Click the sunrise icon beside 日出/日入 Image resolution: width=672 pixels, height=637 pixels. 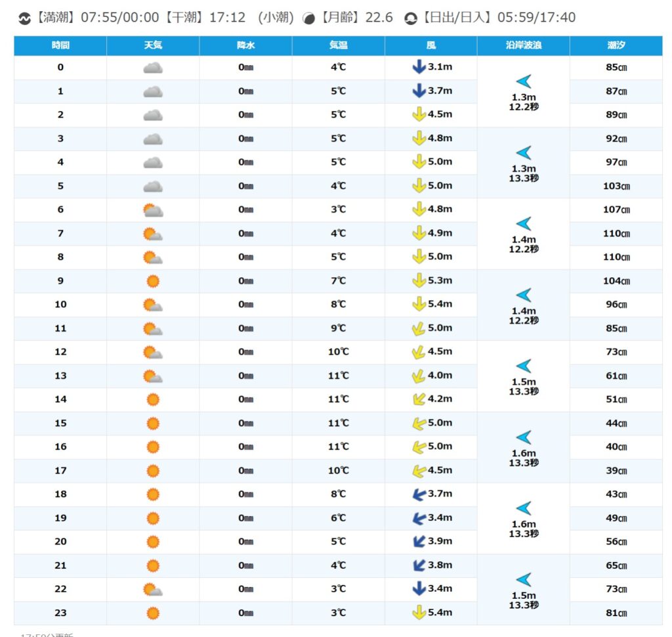(x=411, y=18)
